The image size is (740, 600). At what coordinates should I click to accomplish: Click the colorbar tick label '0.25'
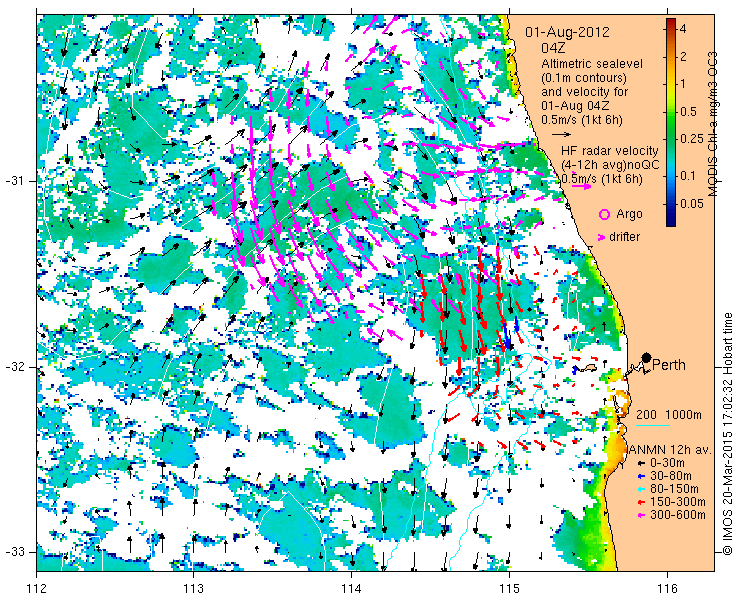click(691, 139)
